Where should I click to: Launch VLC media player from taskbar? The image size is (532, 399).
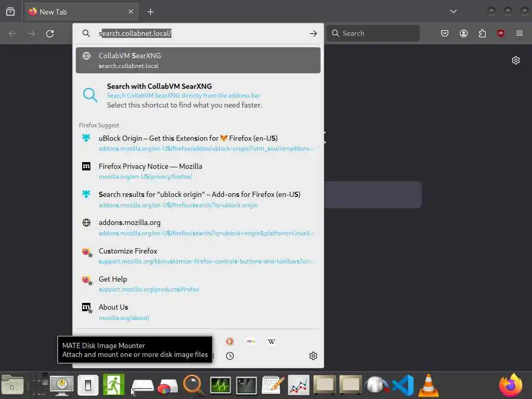pos(428,385)
